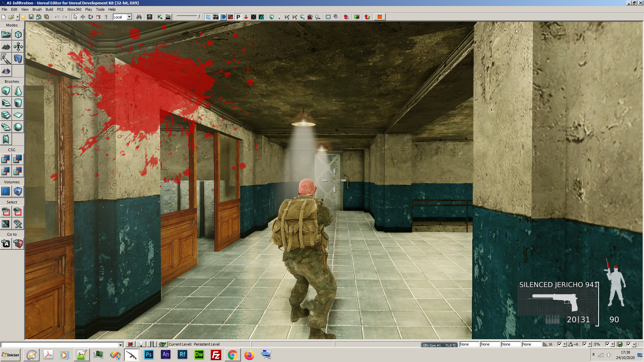The width and height of the screenshot is (644, 362).
Task: Expand open-file recent dropdown arrow
Action: pos(17,17)
